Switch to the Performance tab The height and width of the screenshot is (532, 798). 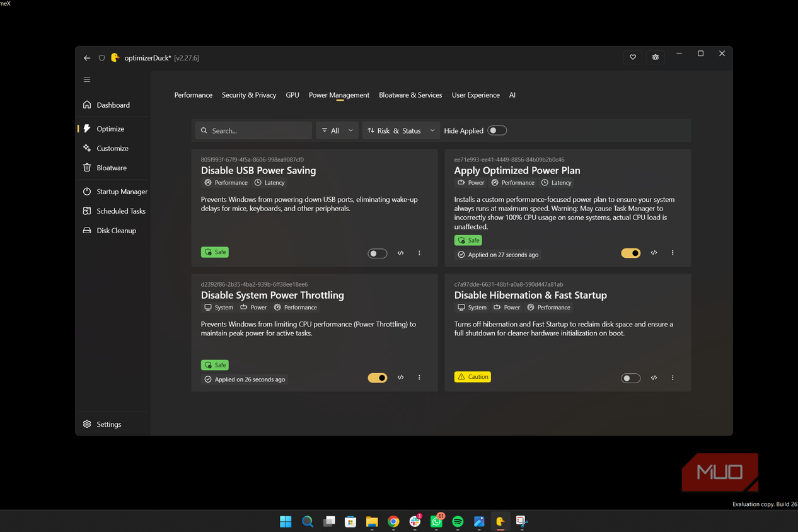[x=194, y=95]
